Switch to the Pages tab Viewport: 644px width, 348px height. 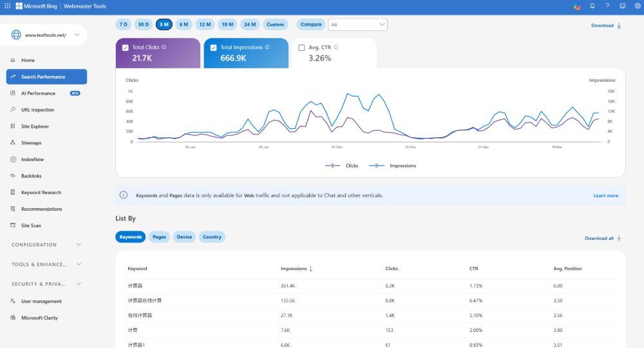point(159,237)
